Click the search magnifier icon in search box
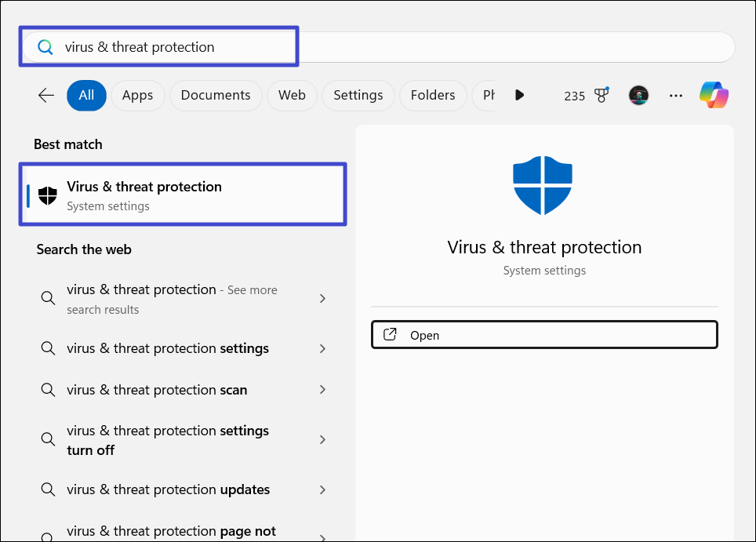 45,47
